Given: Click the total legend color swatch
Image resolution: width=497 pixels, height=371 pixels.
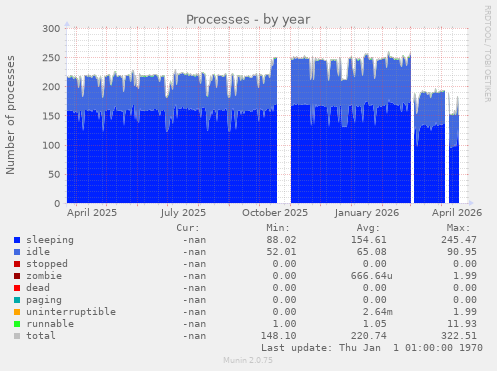Looking at the screenshot, I should tap(17, 336).
